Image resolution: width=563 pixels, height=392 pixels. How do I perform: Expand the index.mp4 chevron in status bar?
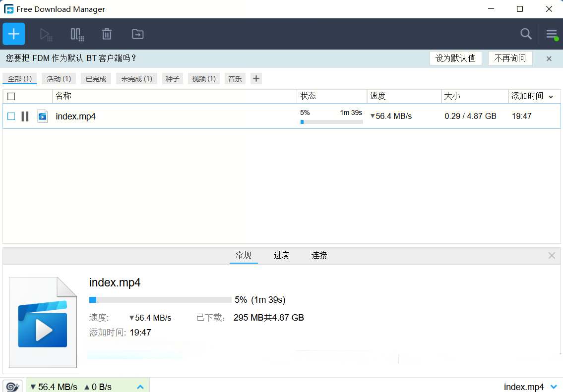click(x=554, y=387)
